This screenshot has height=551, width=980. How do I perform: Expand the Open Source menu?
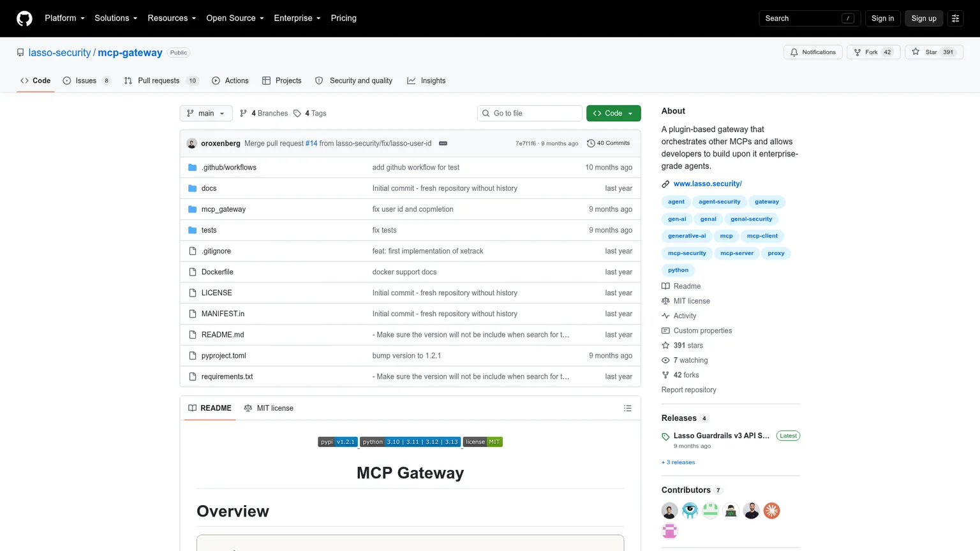tap(235, 18)
